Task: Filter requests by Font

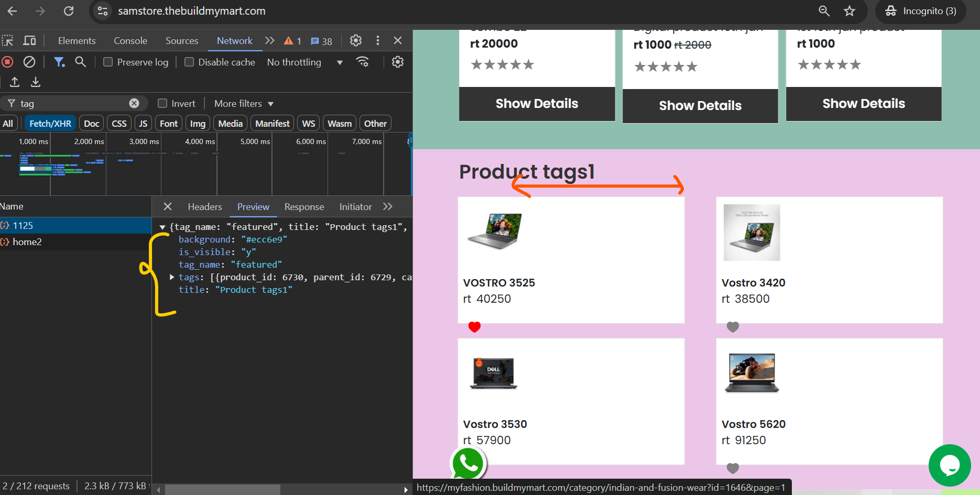Action: pos(169,124)
